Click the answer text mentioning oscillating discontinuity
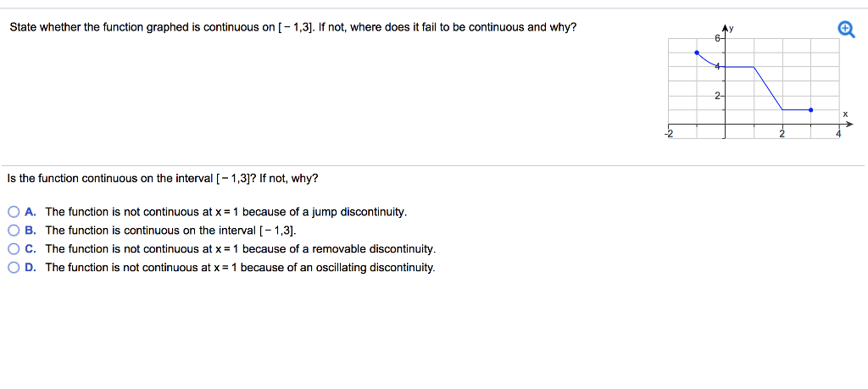 coord(241,268)
